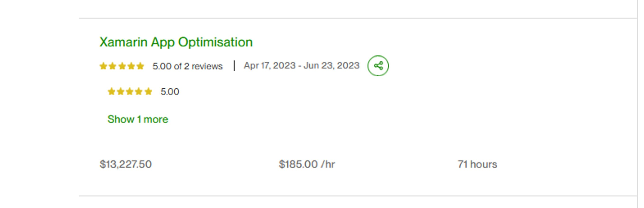Select the 5.00 of 2 reviews text
Screen dimensions: 644x208
click(x=187, y=66)
